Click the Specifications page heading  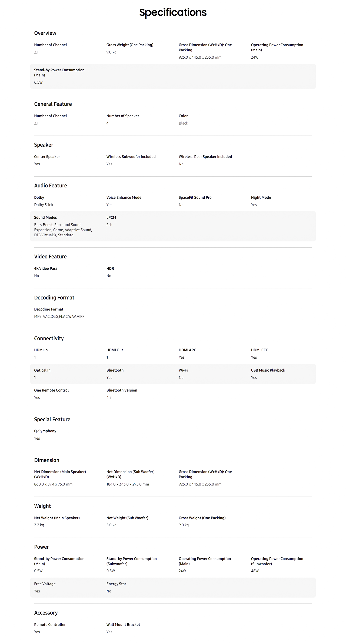(x=173, y=12)
